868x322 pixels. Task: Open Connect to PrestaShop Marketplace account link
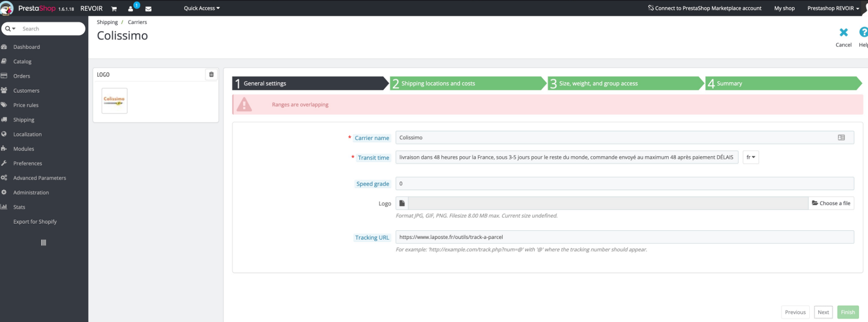point(705,8)
